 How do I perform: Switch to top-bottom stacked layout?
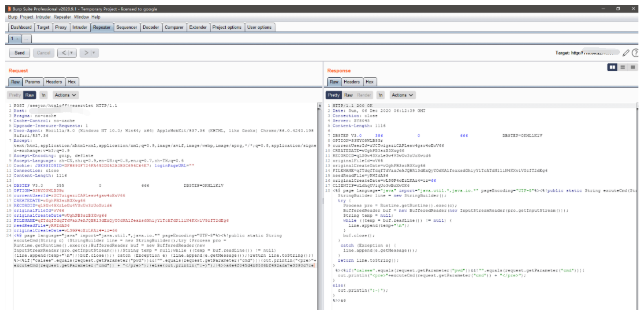click(623, 67)
